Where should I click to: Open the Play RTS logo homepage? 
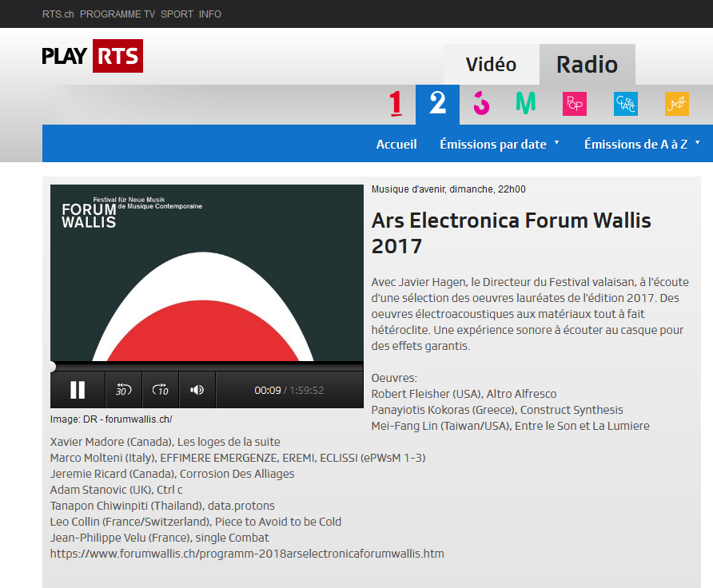[x=92, y=56]
